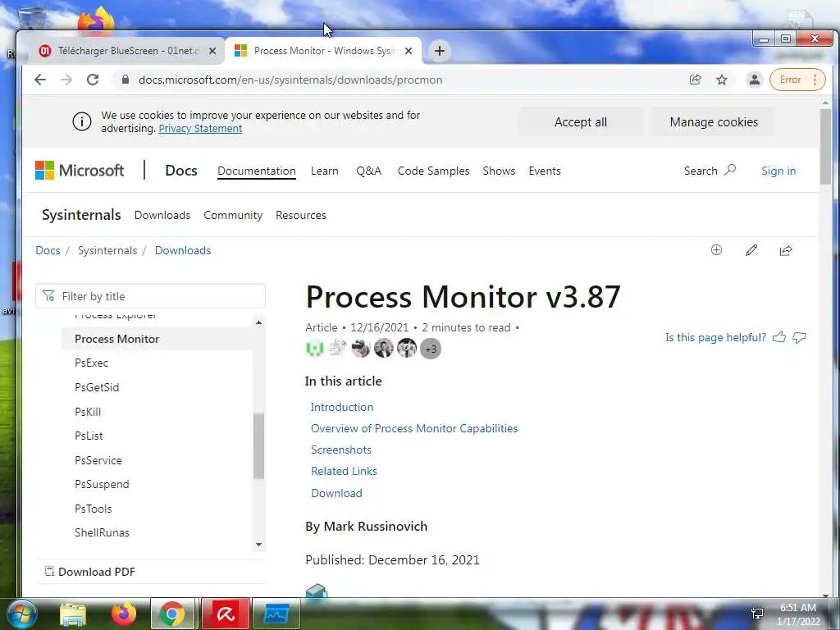The width and height of the screenshot is (840, 630).
Task: Open the Learn nav item
Action: coord(325,171)
